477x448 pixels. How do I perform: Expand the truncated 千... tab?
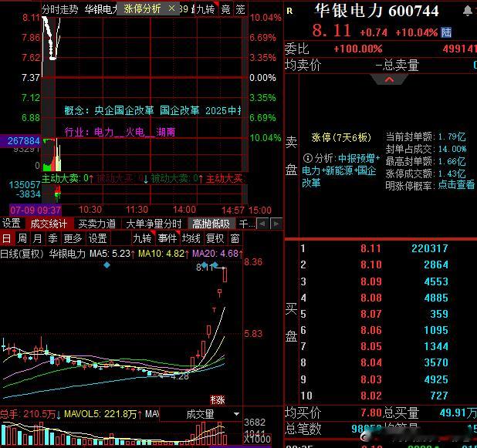(247, 224)
